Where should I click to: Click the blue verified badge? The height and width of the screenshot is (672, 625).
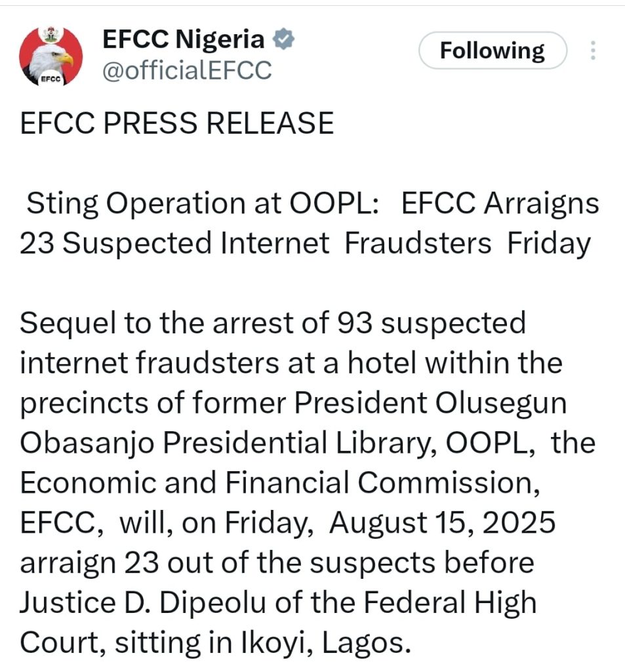tap(283, 39)
